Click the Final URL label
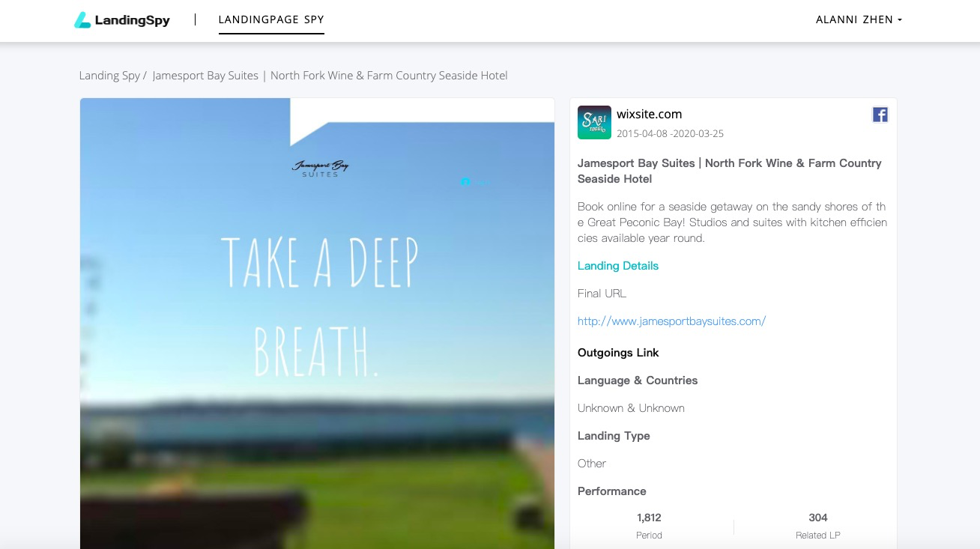980x549 pixels. click(x=602, y=294)
